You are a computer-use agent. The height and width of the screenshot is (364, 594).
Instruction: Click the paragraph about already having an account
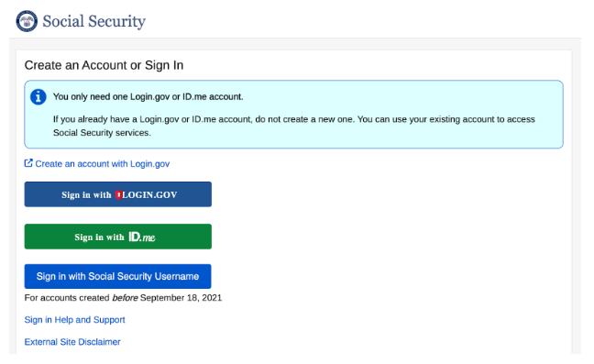(294, 126)
